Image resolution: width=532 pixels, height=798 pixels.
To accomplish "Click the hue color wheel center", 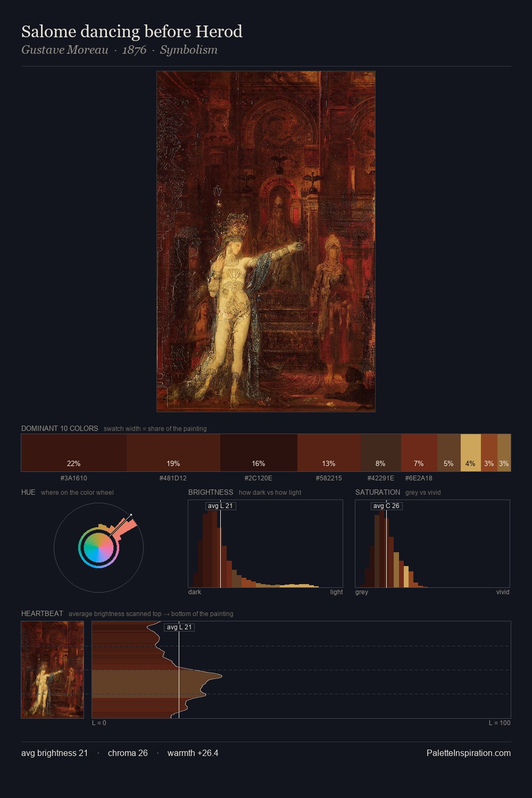I will point(98,547).
